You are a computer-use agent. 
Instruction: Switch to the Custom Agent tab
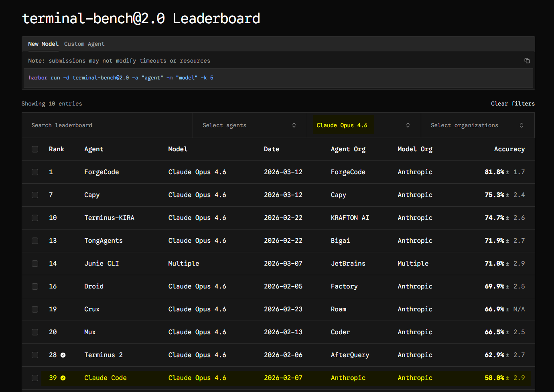click(84, 44)
